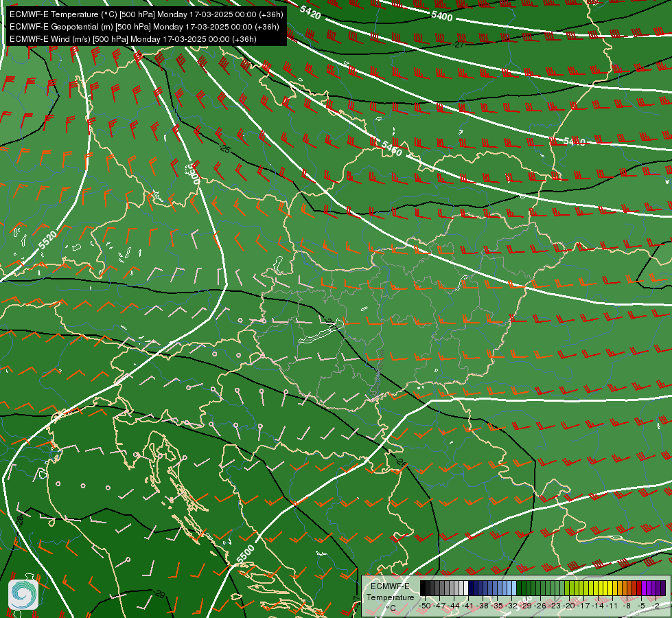
Task: Click the 5520 geopotential contour label
Action: (x=47, y=240)
